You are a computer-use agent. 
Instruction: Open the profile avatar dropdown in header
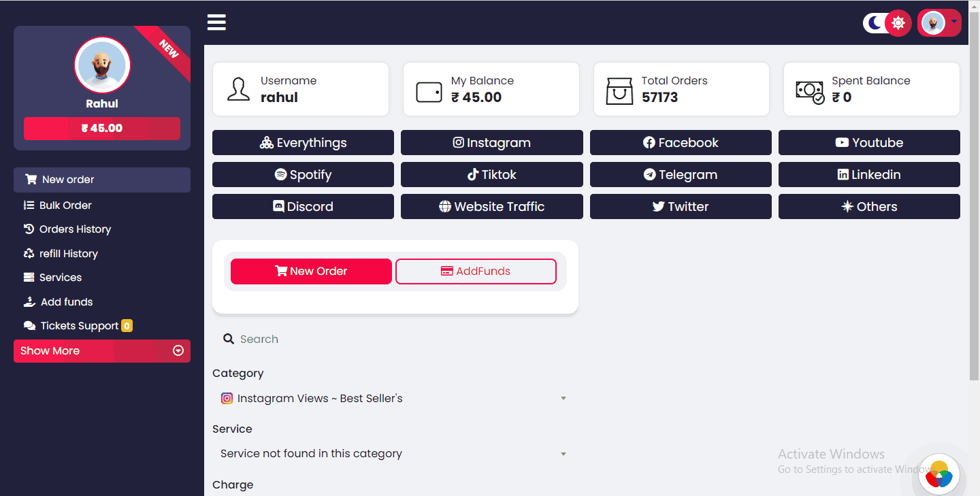coord(939,22)
